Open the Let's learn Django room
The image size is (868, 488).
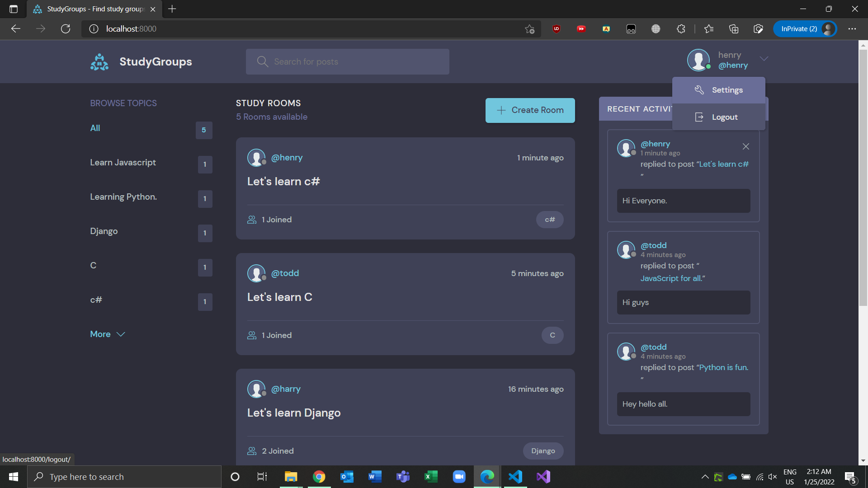pos(294,413)
